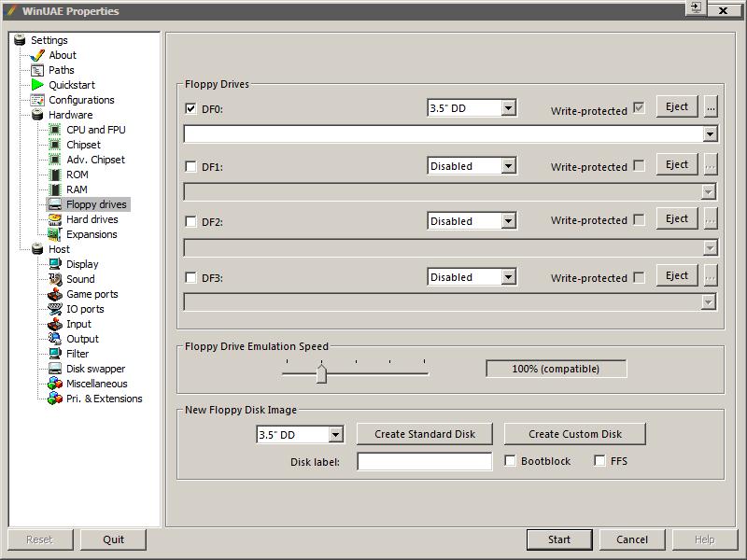Toggle DF2 Write-protected checkbox
The height and width of the screenshot is (560, 747).
(639, 219)
